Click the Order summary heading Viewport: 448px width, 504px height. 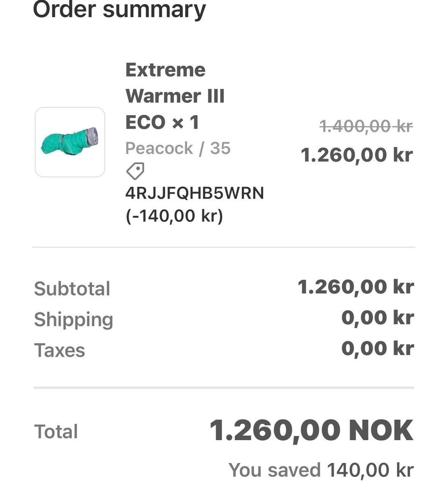(119, 10)
